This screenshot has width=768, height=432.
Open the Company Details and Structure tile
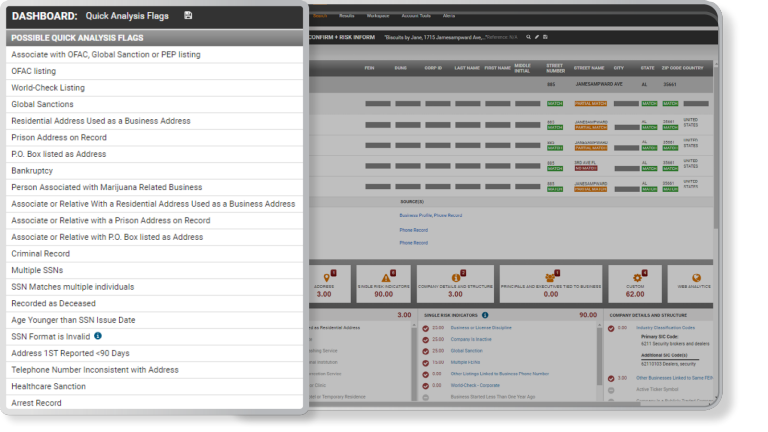coord(455,282)
